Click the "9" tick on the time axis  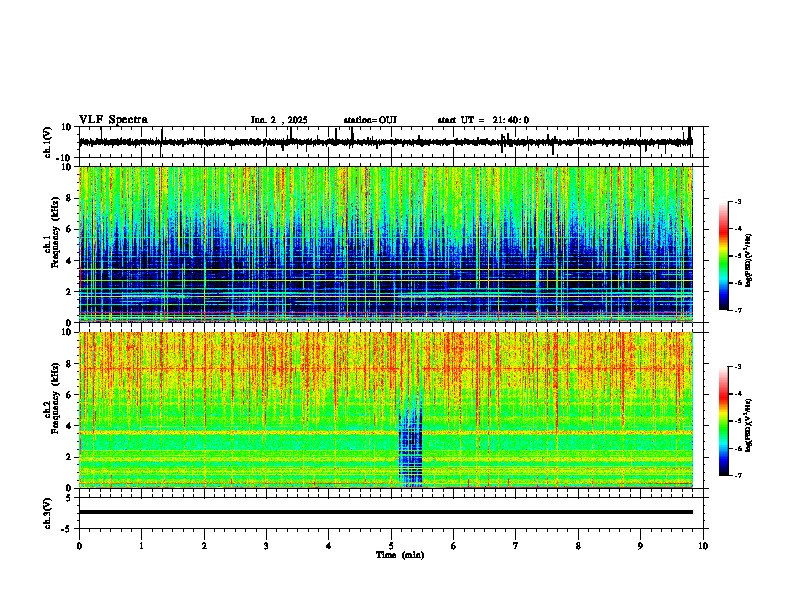pos(640,546)
